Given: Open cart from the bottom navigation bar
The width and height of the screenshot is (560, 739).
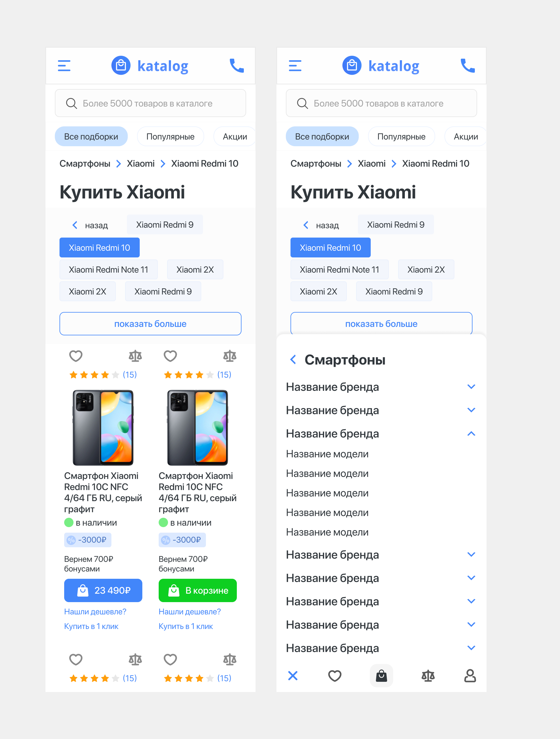Looking at the screenshot, I should click(x=381, y=676).
